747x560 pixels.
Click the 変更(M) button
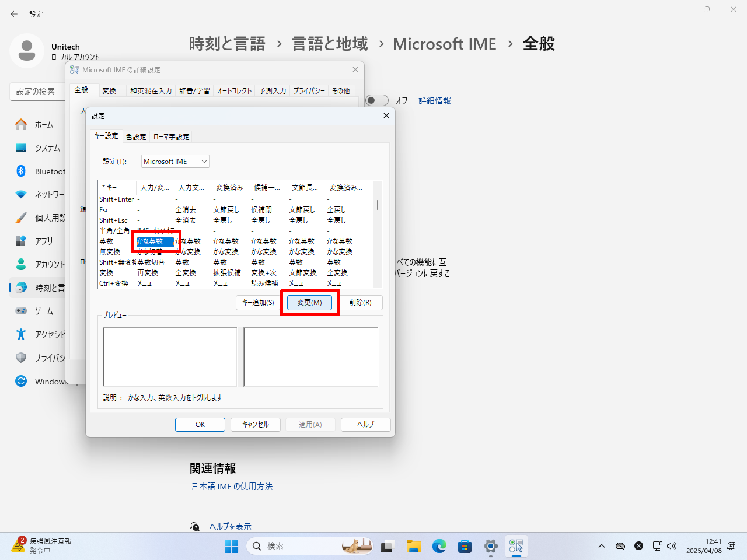[x=309, y=303]
